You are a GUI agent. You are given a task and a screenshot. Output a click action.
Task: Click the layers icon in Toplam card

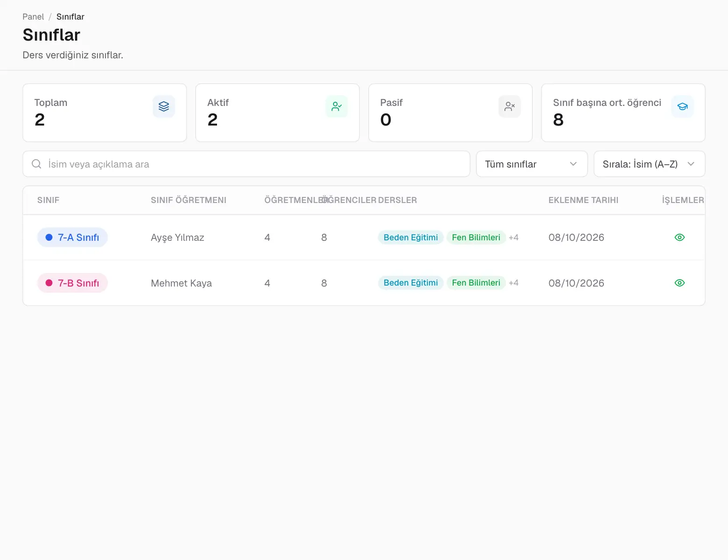(164, 106)
